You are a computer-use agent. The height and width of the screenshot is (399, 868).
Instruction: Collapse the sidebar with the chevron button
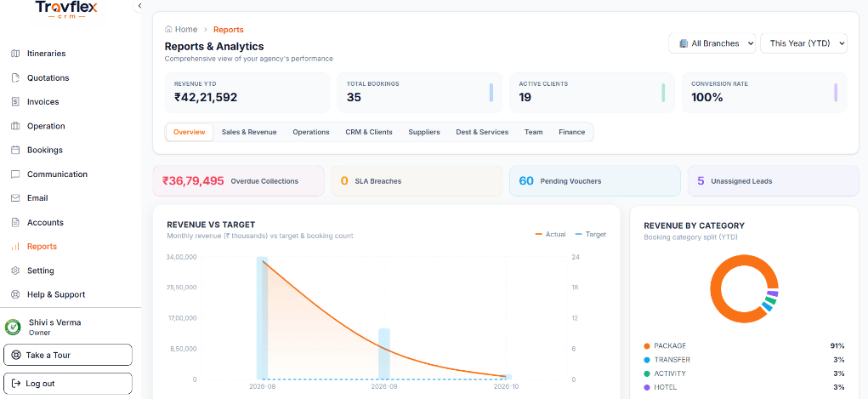[x=139, y=6]
